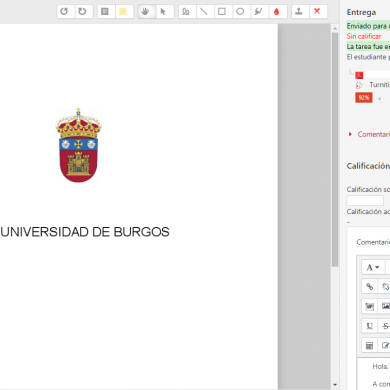Select the rectangle tool

222,12
